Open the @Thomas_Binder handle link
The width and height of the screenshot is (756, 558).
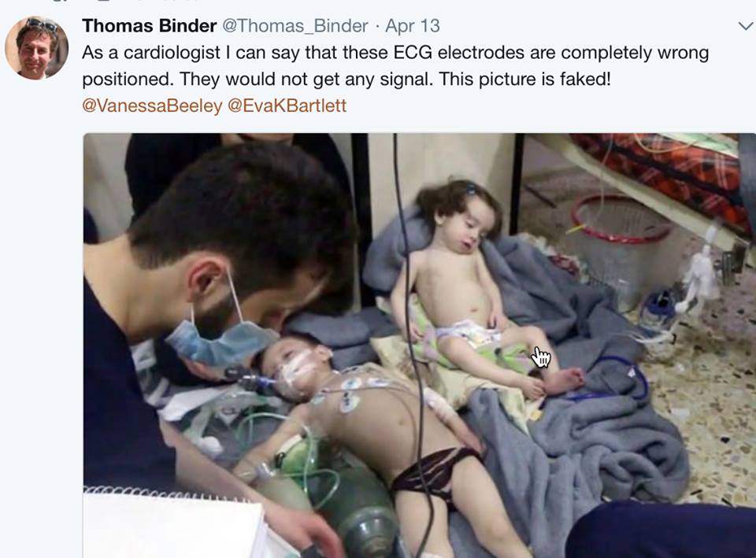295,26
